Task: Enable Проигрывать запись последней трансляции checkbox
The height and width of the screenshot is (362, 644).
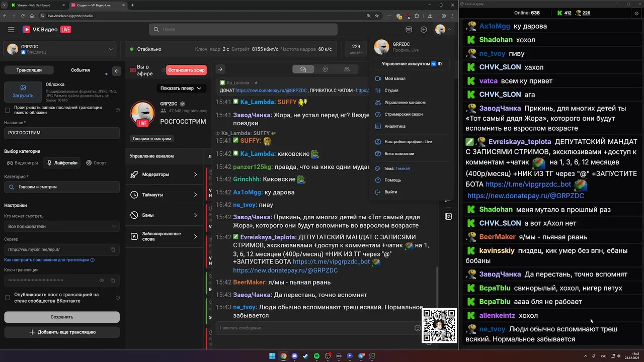Action: 7,110
